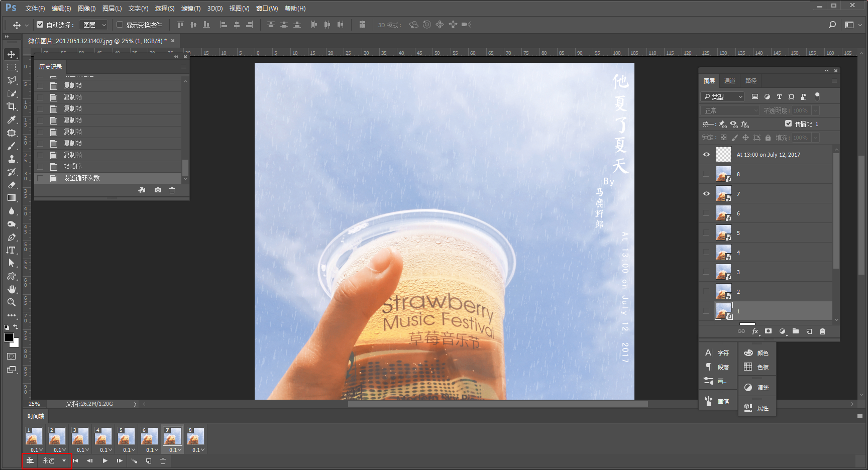Viewport: 868px width, 470px height.
Task: Add a layer mask in Layers panel
Action: pyautogui.click(x=769, y=331)
